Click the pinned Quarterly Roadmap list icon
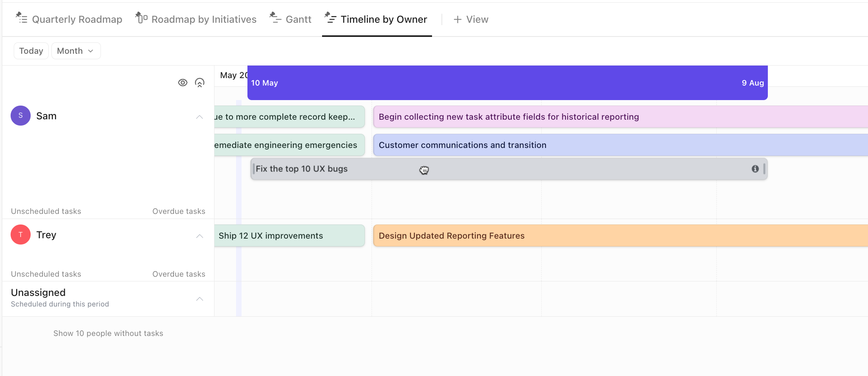Screen dimensions: 868x376 click(x=22, y=18)
